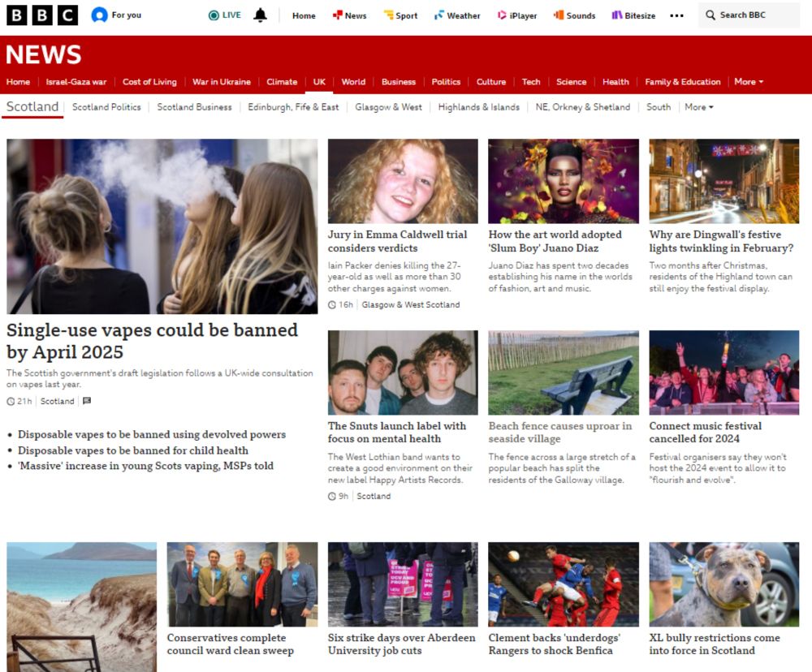Open Emma Caldwell trial jury headline

pyautogui.click(x=397, y=241)
